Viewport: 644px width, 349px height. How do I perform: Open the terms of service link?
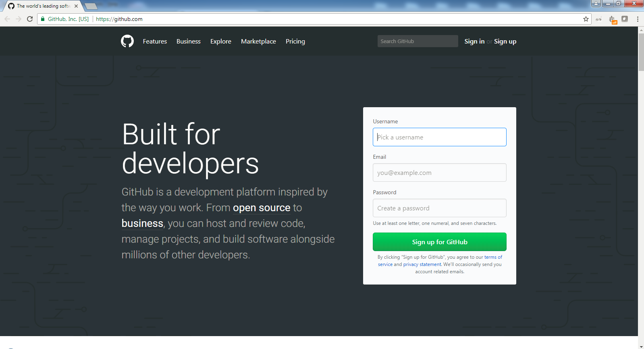click(493, 257)
